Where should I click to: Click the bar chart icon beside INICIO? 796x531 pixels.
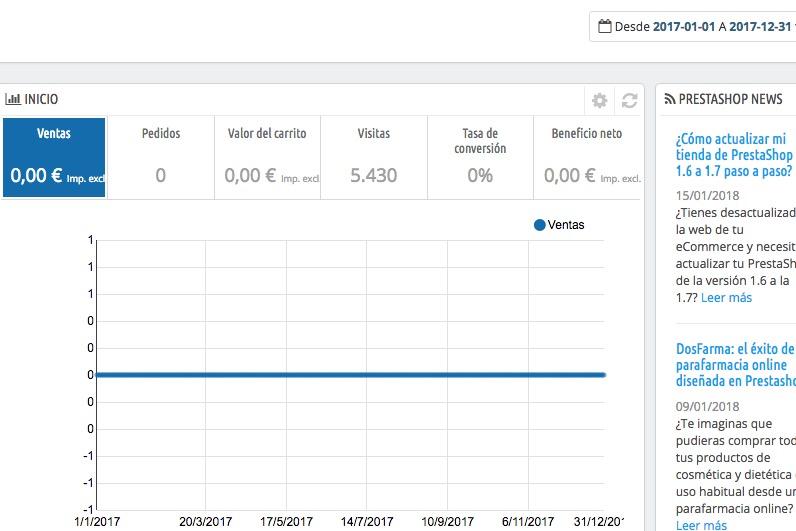click(x=13, y=99)
